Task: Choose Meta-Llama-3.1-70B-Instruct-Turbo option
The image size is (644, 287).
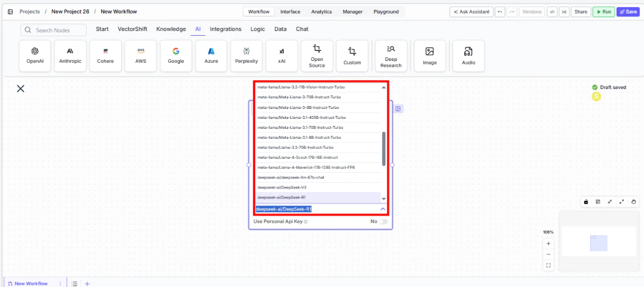Action: [x=318, y=128]
